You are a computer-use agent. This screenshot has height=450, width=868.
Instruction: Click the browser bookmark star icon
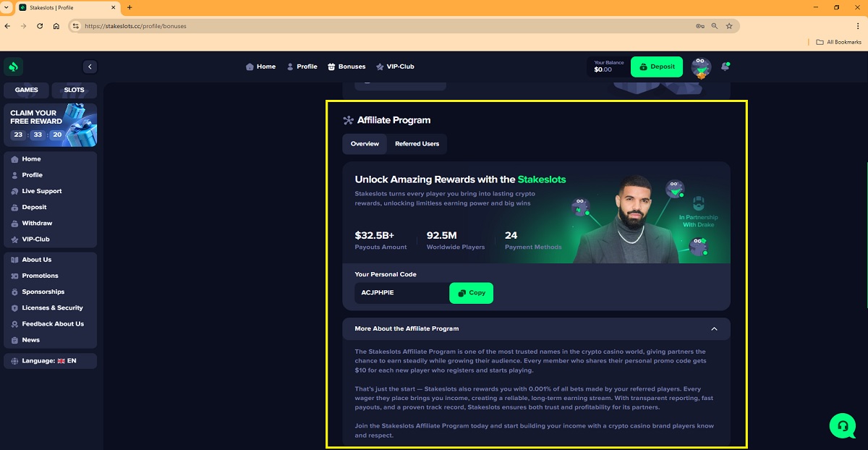729,26
